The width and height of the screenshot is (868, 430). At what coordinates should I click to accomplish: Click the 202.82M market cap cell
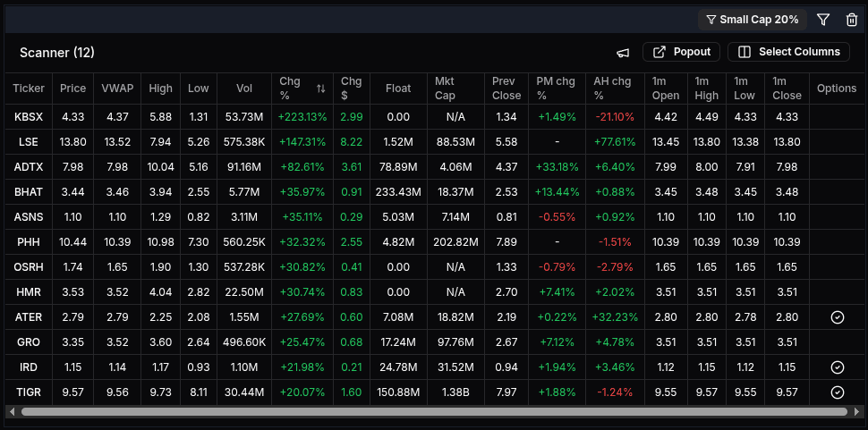pyautogui.click(x=455, y=242)
